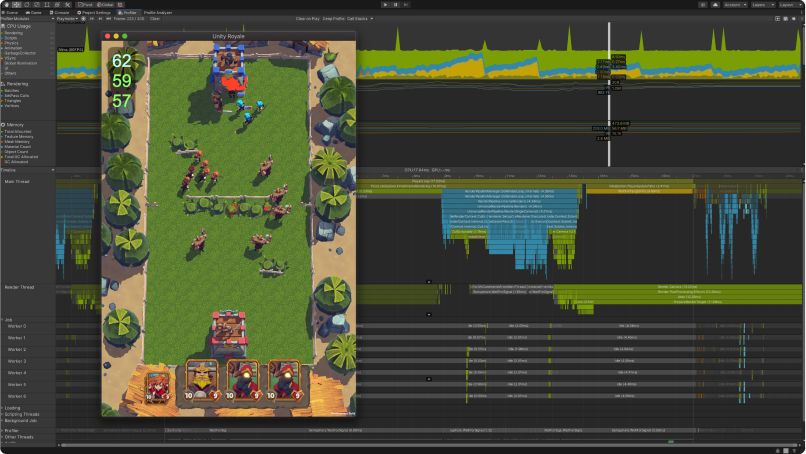Viewport: 806px width, 454px height.
Task: Click the profiler record button
Action: 83,18
